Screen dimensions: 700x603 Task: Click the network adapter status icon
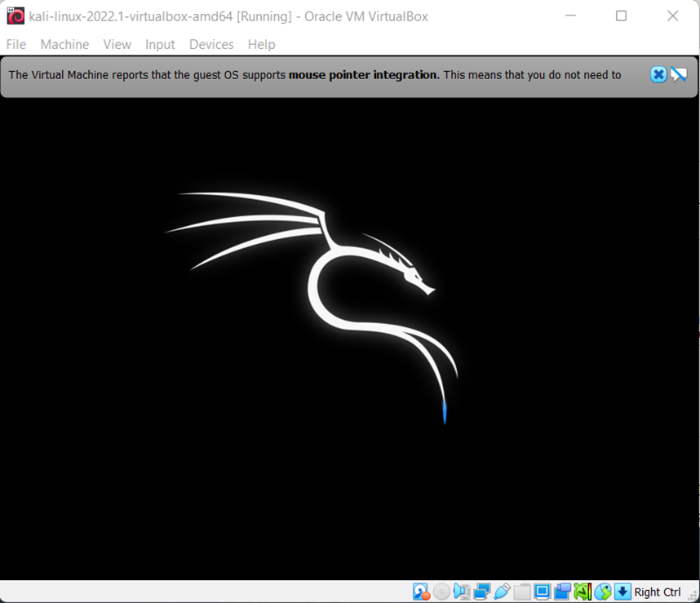[x=481, y=592]
